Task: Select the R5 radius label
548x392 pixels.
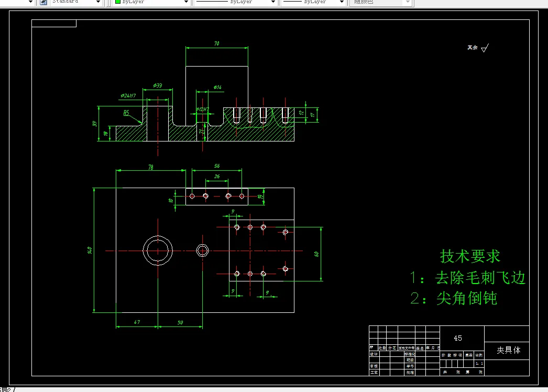Action: click(126, 113)
